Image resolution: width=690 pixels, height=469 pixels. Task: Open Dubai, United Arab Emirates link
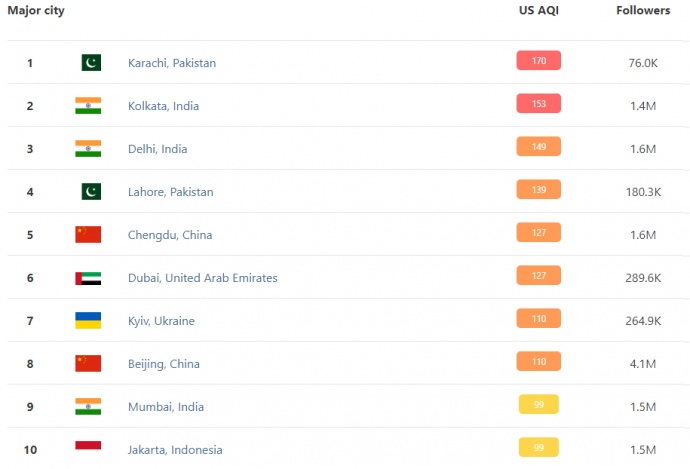pos(203,278)
